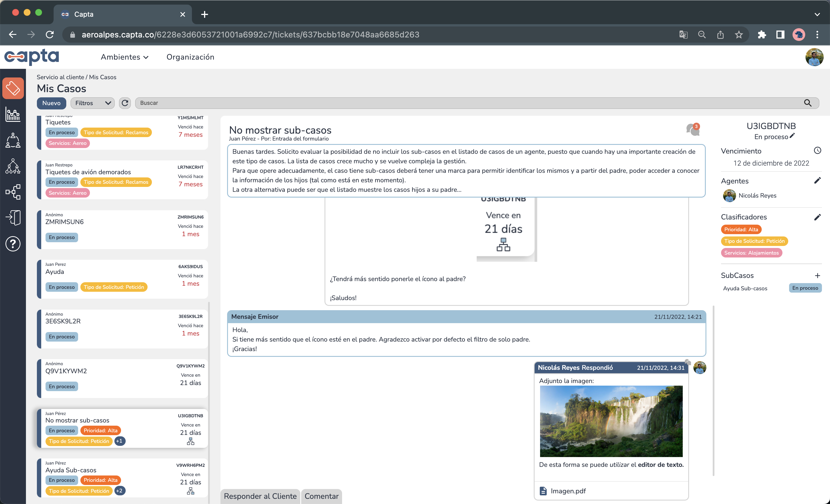Expand the +2 tags on Ayuda Sub-casos
The image size is (830, 504).
120,491
